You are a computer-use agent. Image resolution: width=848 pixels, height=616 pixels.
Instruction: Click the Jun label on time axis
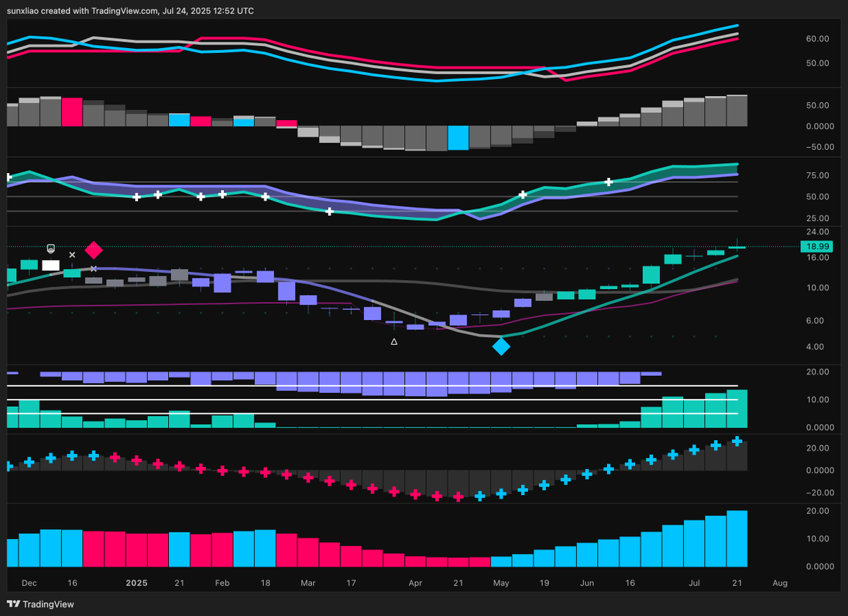587,584
